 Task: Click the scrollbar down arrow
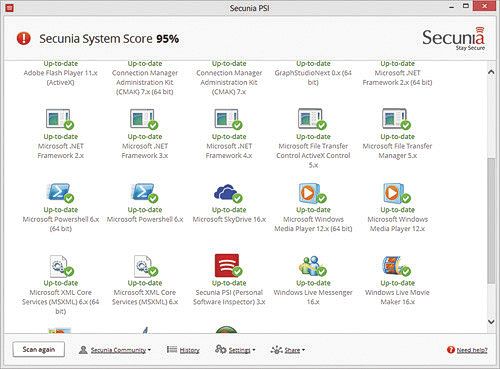pyautogui.click(x=491, y=322)
